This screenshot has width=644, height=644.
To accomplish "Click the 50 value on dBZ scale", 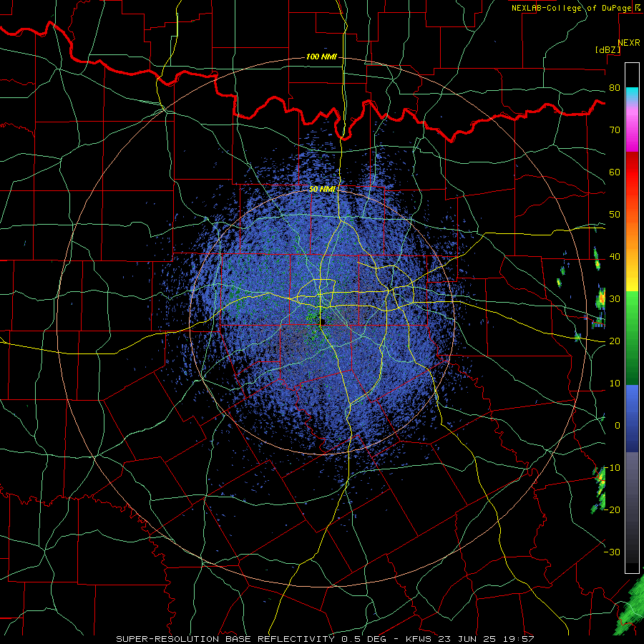I will (615, 215).
